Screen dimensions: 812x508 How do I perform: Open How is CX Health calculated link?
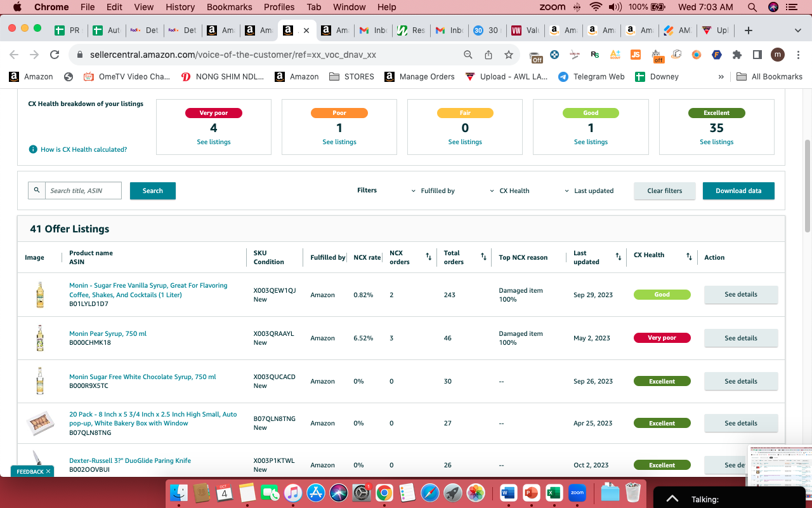84,149
